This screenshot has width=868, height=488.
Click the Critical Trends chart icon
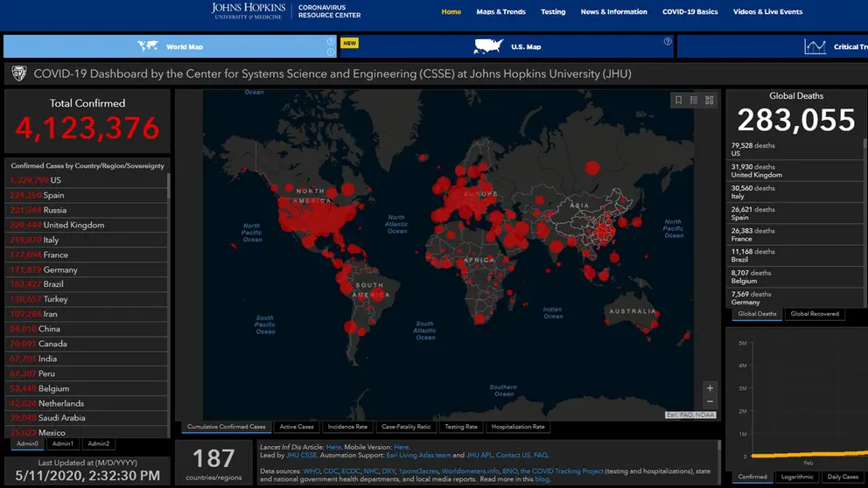click(x=815, y=46)
